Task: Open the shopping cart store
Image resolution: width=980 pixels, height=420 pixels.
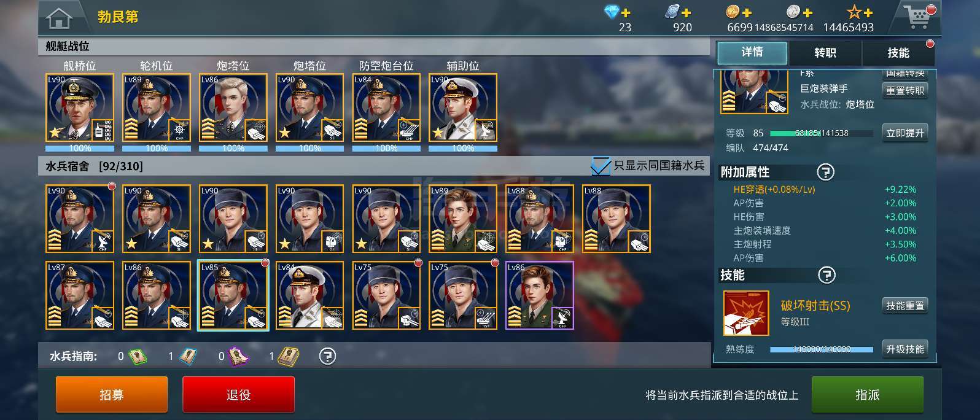Action: pyautogui.click(x=919, y=17)
